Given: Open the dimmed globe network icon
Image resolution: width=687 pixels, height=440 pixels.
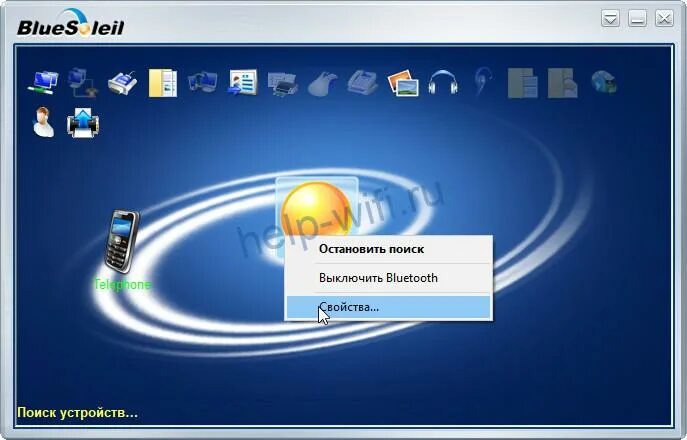Looking at the screenshot, I should click(x=603, y=82).
